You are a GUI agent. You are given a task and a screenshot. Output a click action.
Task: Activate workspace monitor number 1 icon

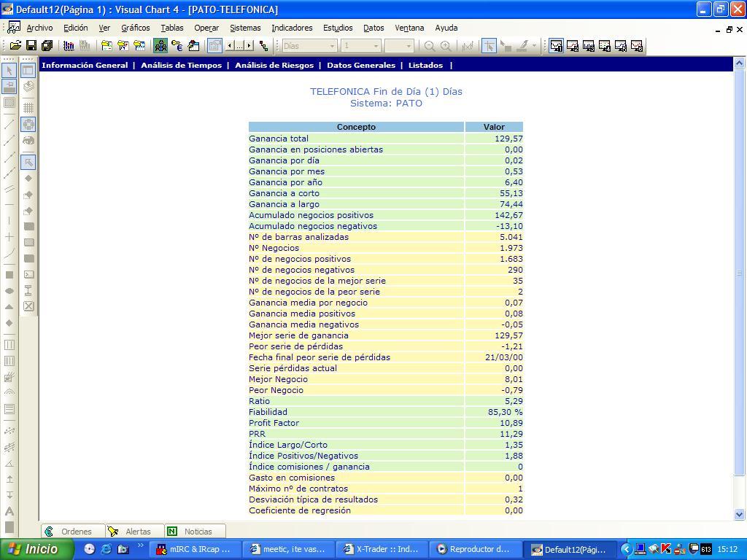click(556, 46)
